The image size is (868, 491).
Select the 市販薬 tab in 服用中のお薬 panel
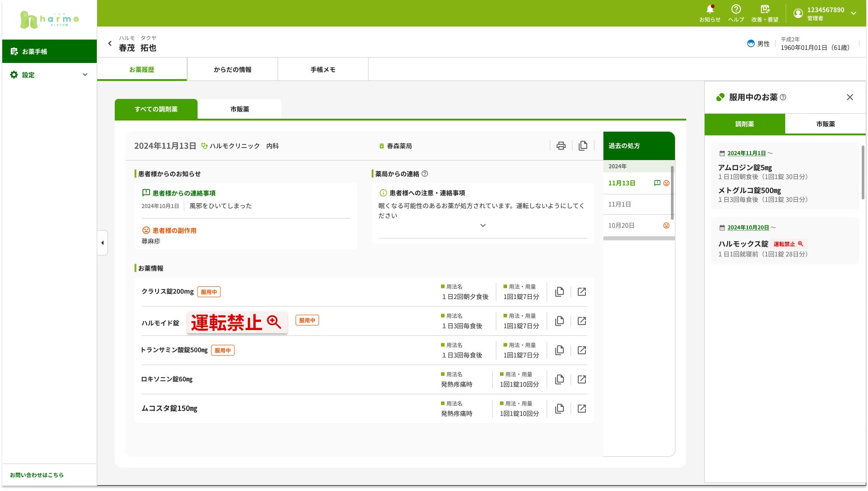click(825, 124)
